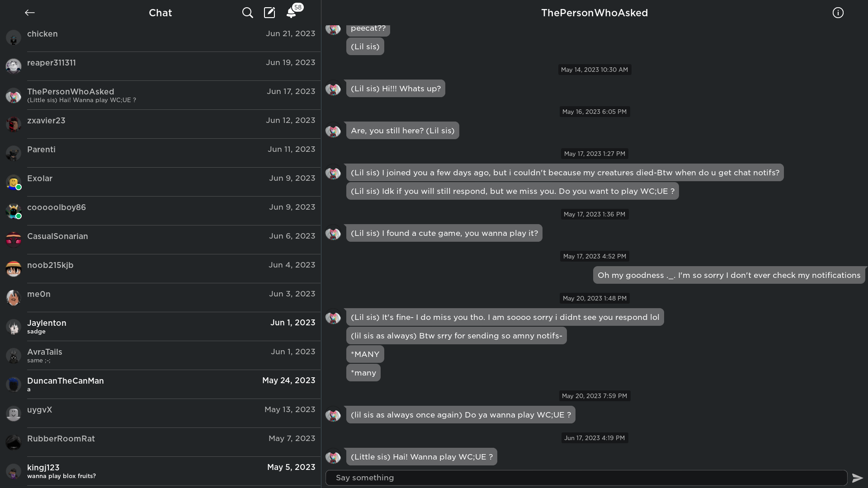This screenshot has width=868, height=488.
Task: Type in the 'Say something' message field
Action: pos(586,478)
